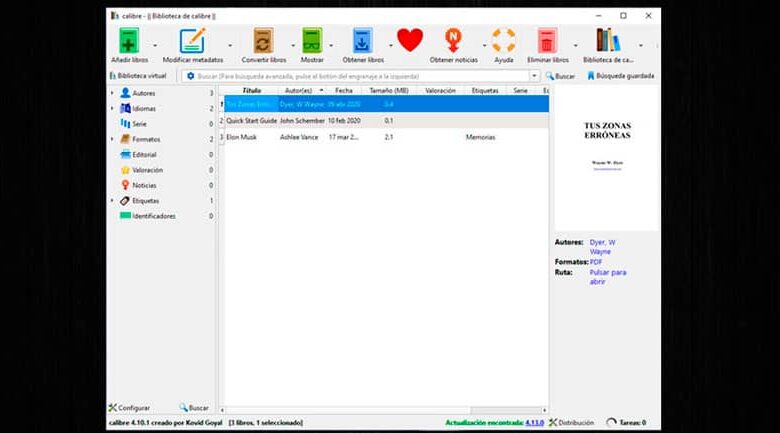780x433 pixels.
Task: Expand dropdown arrow next to Obtener libros
Action: pyautogui.click(x=390, y=46)
